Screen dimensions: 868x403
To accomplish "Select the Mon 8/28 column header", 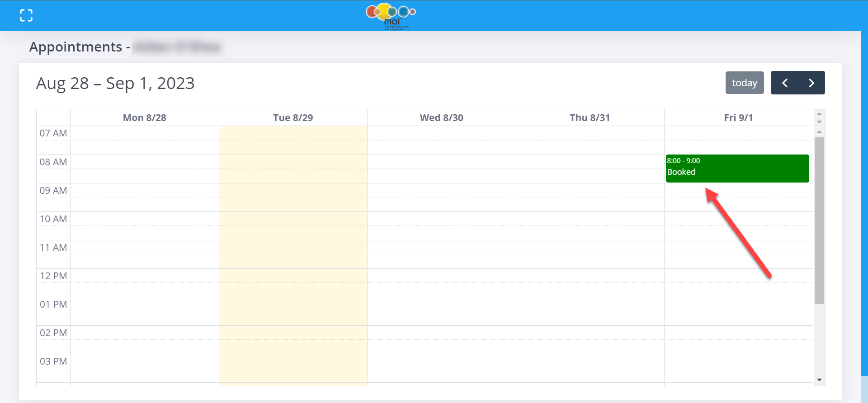I will (145, 118).
